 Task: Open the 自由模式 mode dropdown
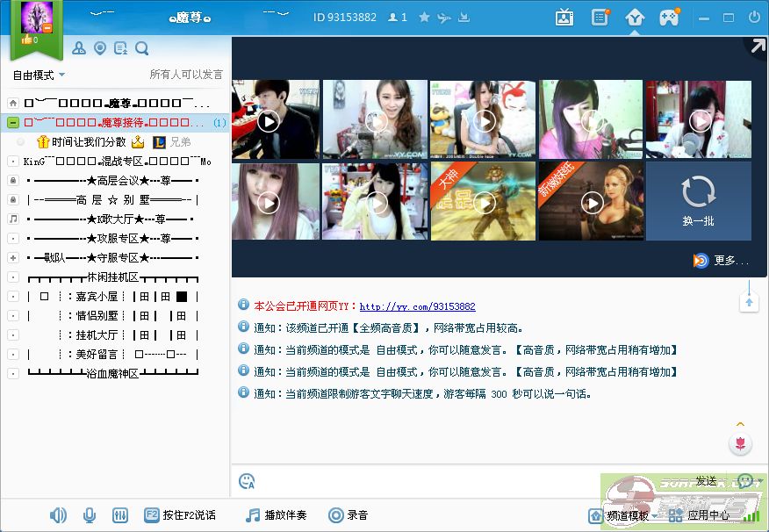coord(39,75)
